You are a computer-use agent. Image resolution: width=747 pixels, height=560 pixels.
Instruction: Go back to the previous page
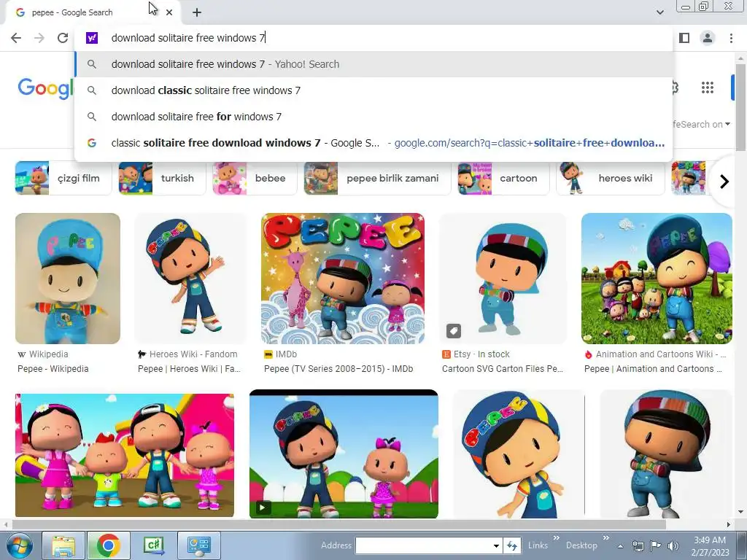[16, 38]
